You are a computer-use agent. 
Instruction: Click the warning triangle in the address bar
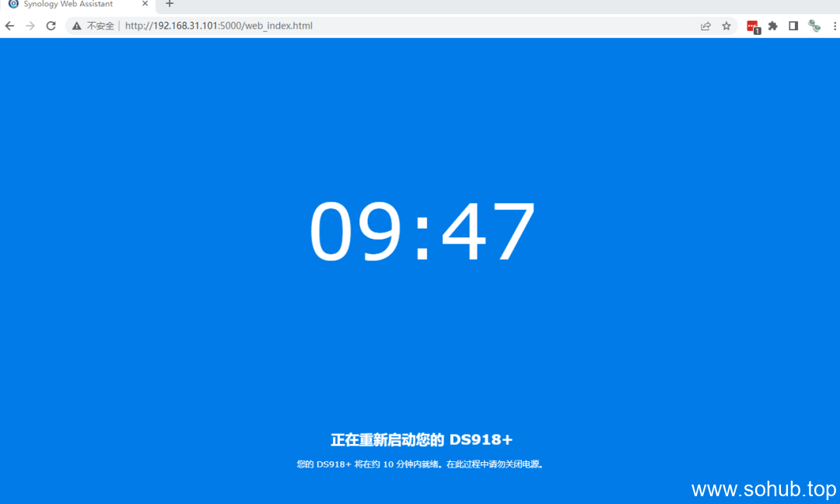76,25
